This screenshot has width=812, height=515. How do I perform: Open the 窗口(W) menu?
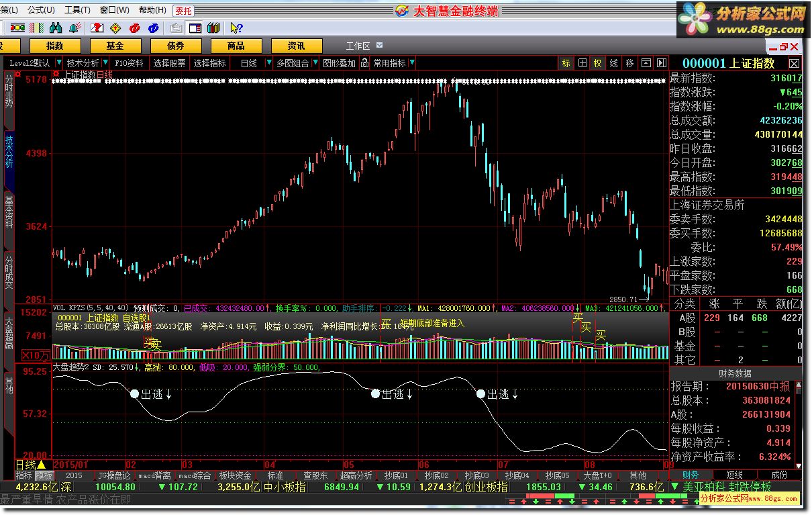pyautogui.click(x=114, y=10)
